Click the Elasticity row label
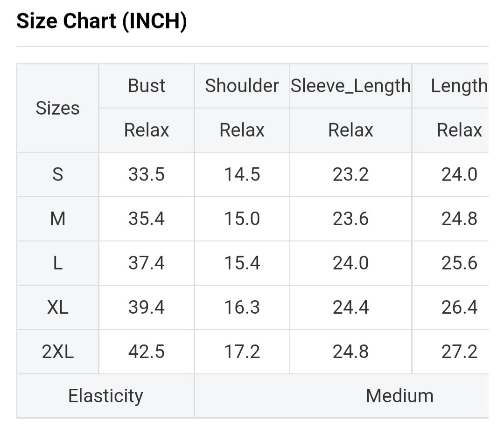 pyautogui.click(x=105, y=396)
